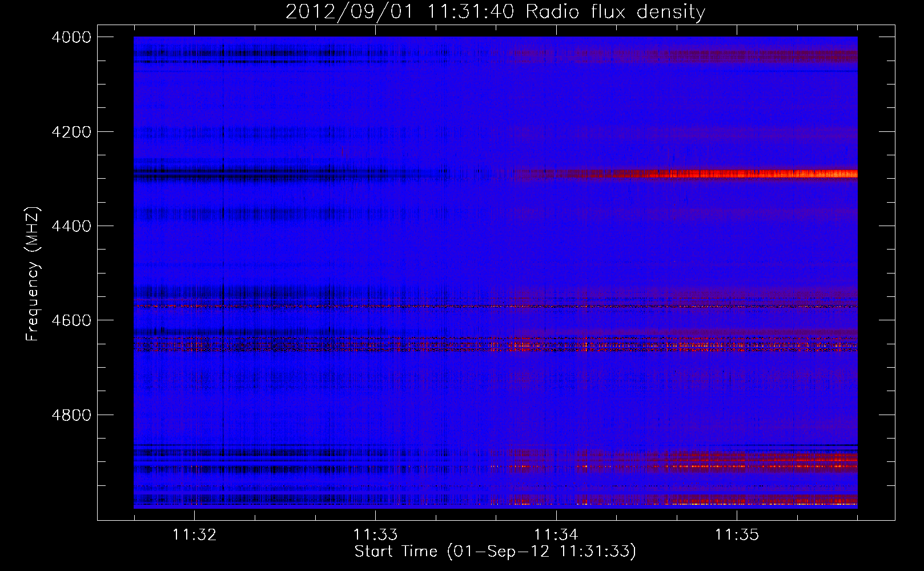Click the 4800 frequency tick label
Image resolution: width=924 pixels, height=571 pixels.
pyautogui.click(x=71, y=415)
